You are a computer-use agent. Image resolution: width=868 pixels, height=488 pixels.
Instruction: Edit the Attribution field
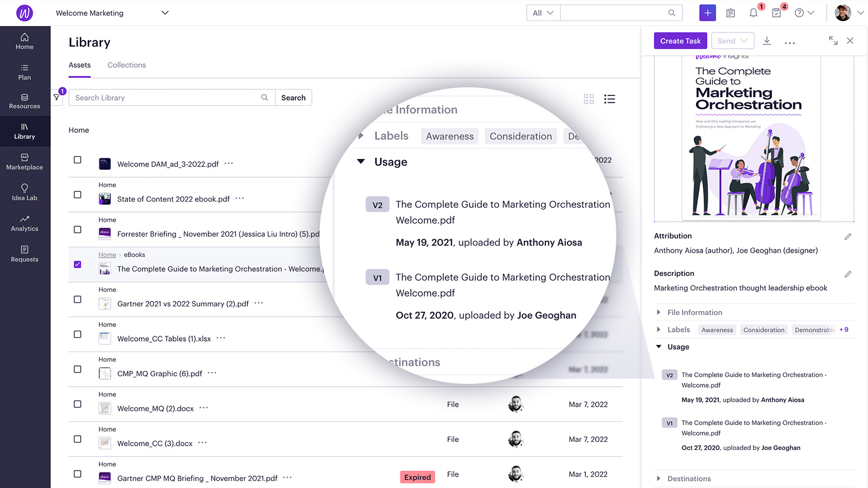848,236
